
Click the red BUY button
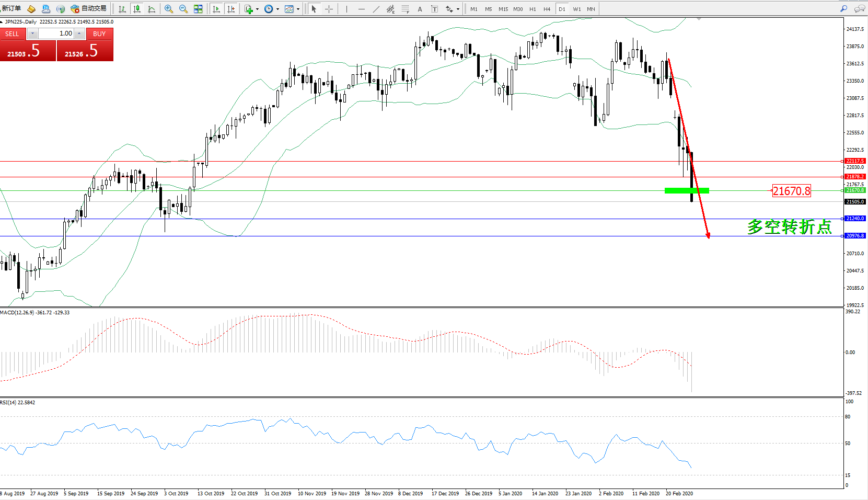(x=99, y=33)
